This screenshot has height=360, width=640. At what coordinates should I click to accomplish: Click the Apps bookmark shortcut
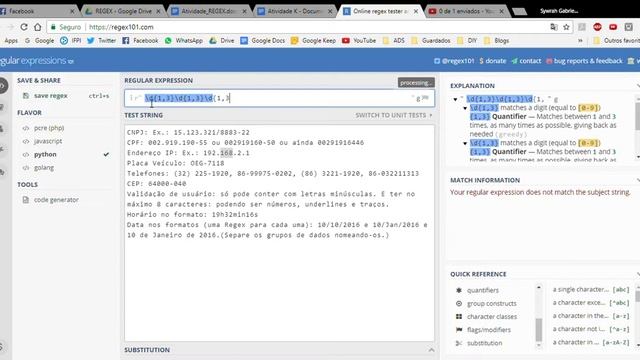coord(11,40)
